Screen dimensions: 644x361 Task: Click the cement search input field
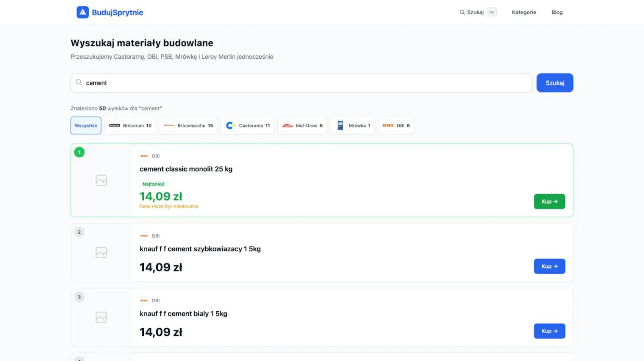tap(301, 83)
